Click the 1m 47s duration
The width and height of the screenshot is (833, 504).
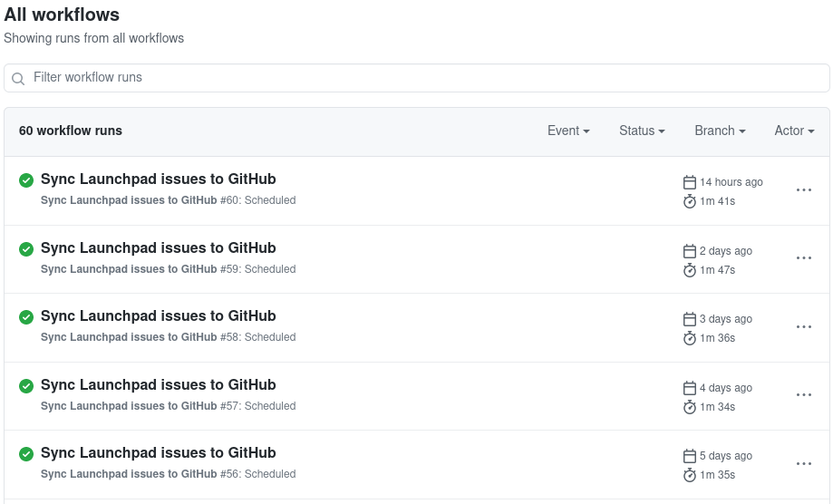717,270
